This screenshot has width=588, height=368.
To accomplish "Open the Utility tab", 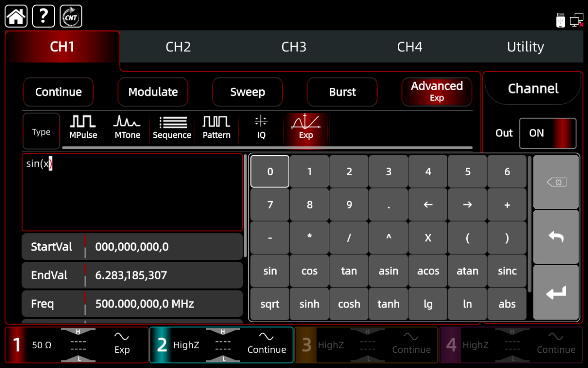I will point(525,47).
